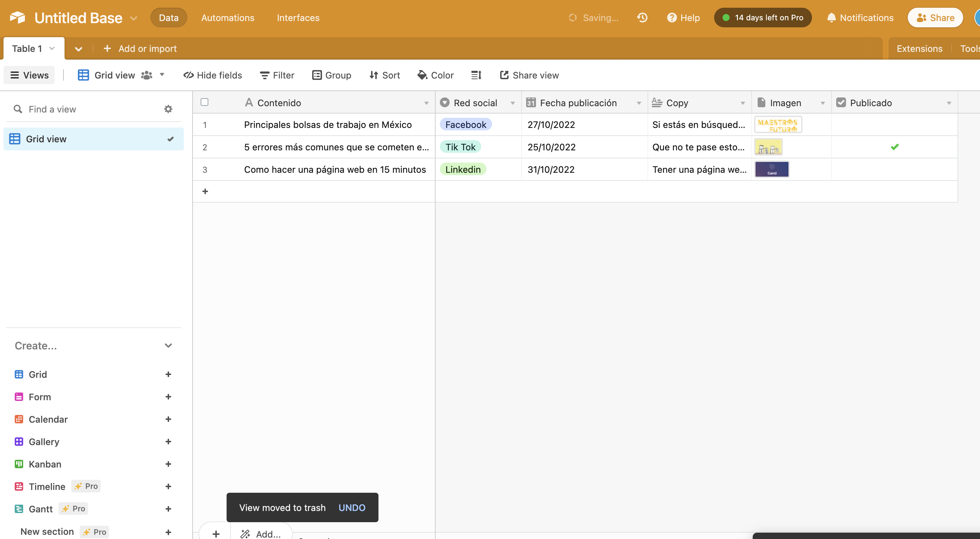Click UNDO in the trash notification
This screenshot has height=539, width=980.
351,507
